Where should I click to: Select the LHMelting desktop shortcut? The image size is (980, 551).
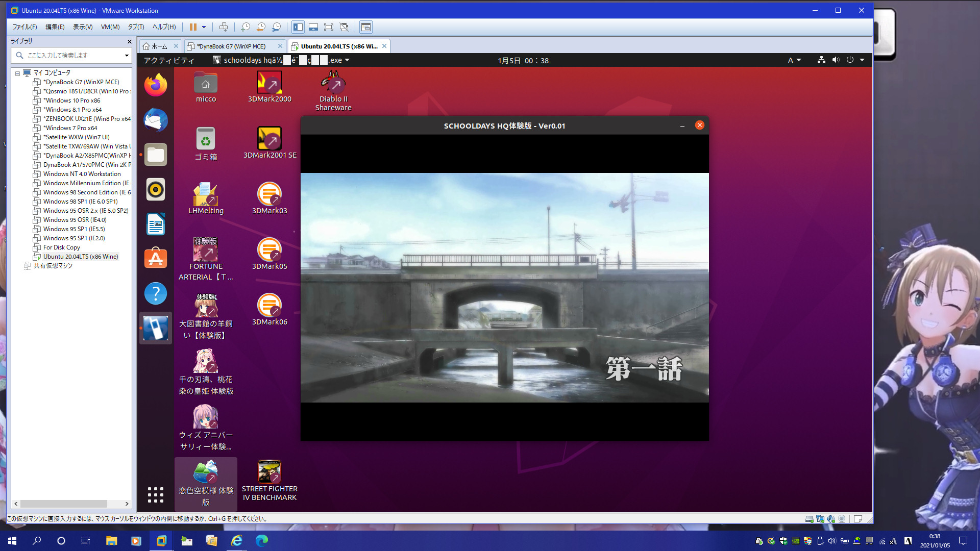coord(206,198)
